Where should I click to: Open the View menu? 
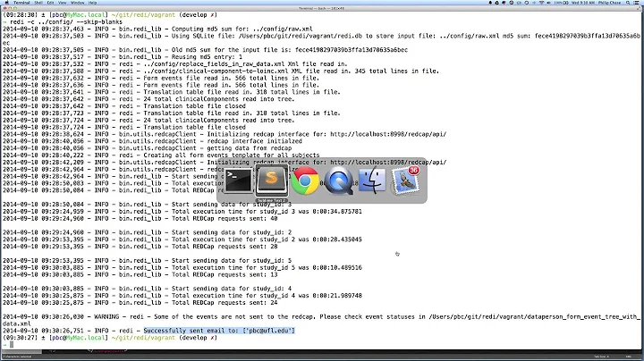[x=62, y=3]
